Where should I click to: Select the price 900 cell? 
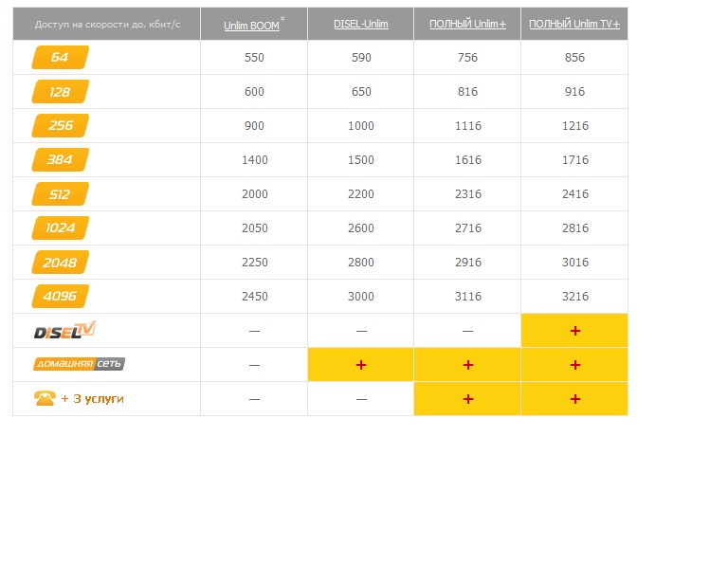tap(254, 126)
